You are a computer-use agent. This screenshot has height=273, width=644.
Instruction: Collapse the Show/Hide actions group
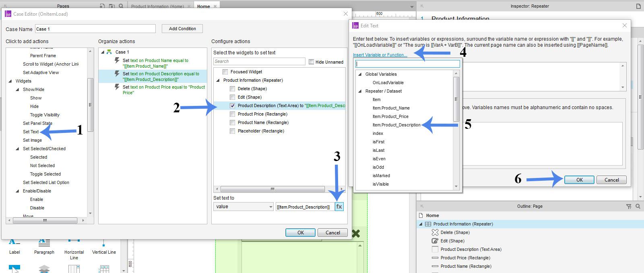[x=17, y=89]
